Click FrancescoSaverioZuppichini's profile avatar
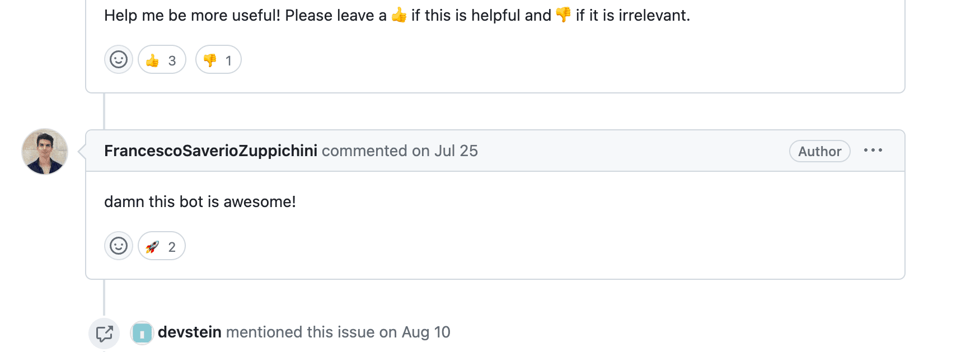 45,152
